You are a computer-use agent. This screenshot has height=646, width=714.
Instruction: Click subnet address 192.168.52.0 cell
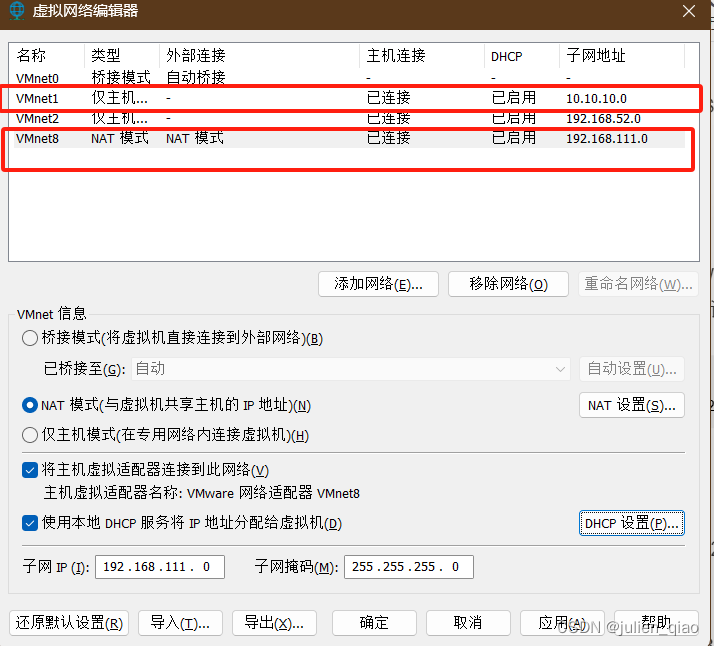pyautogui.click(x=603, y=119)
